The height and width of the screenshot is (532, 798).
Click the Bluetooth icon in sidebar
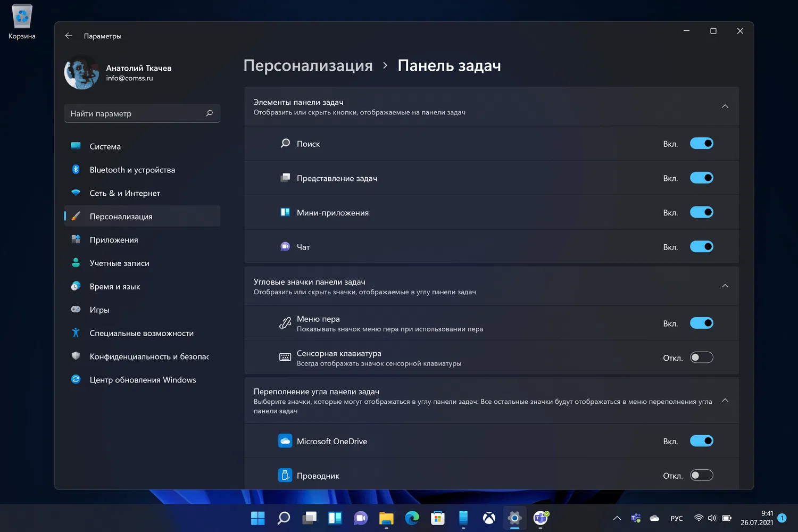click(76, 169)
